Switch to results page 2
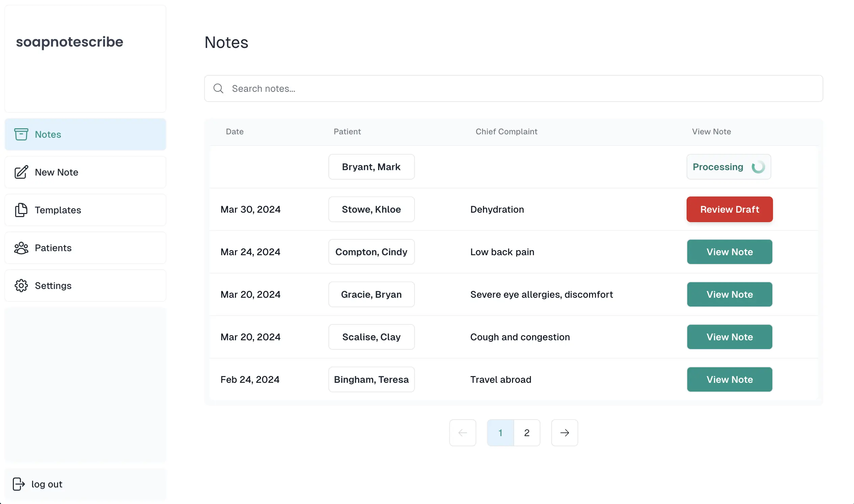This screenshot has height=504, width=854. 527,433
